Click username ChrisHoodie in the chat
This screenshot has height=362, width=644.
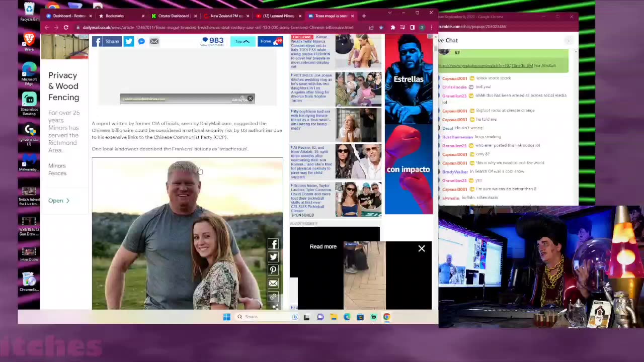point(454,87)
